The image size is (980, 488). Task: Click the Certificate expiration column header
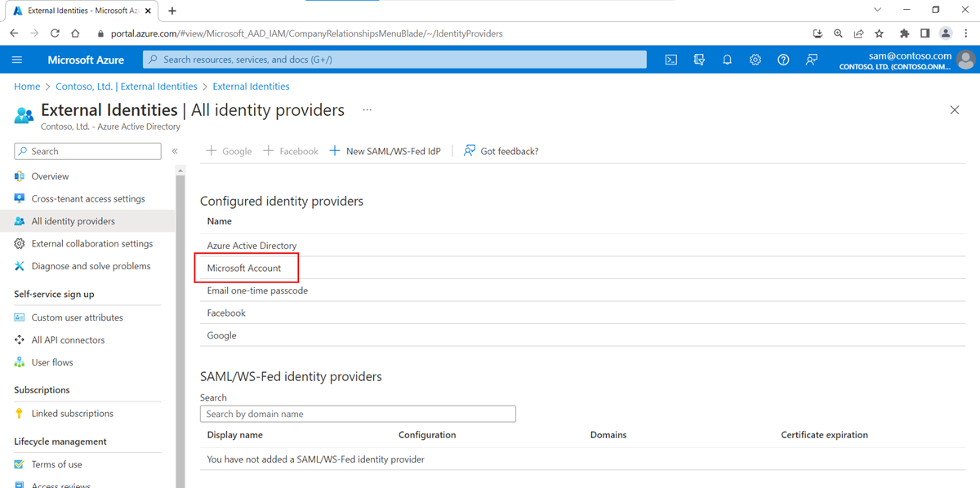tap(824, 435)
